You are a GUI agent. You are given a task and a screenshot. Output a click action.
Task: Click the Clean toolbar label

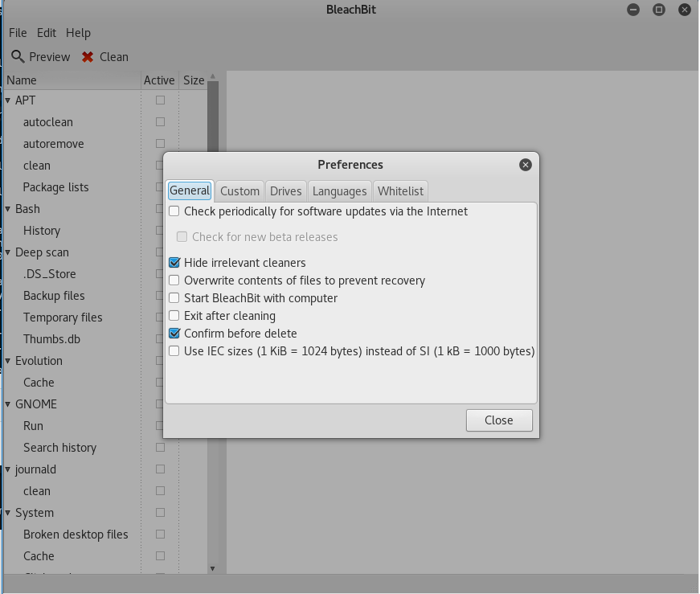pyautogui.click(x=114, y=57)
